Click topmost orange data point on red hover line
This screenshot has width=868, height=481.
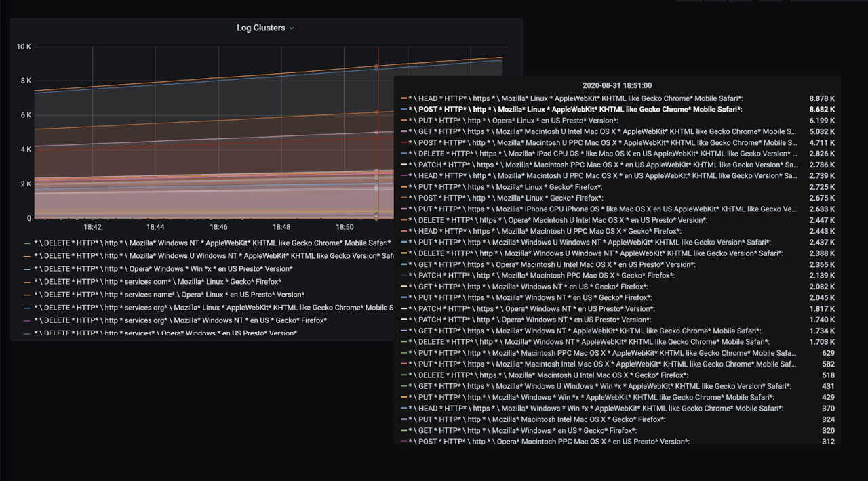376,66
